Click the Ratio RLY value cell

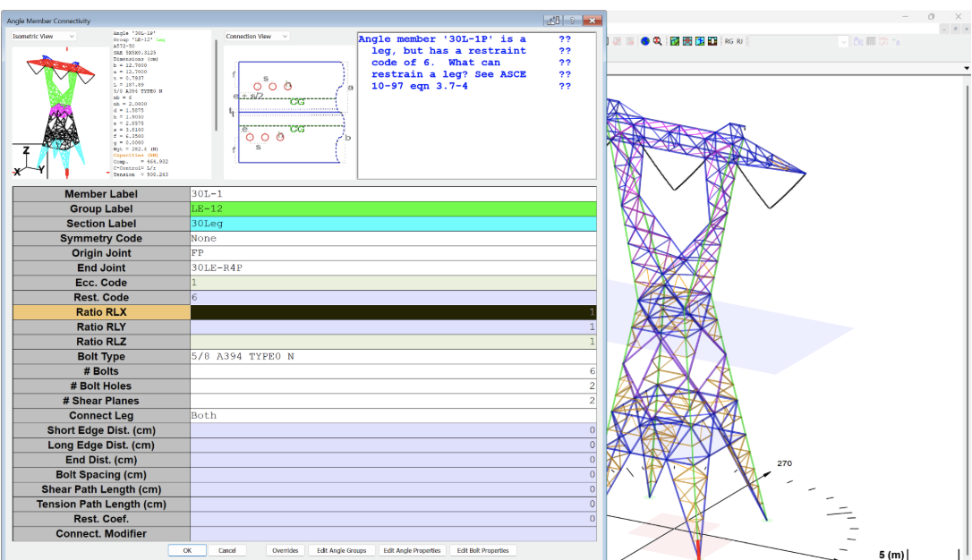[x=393, y=327]
